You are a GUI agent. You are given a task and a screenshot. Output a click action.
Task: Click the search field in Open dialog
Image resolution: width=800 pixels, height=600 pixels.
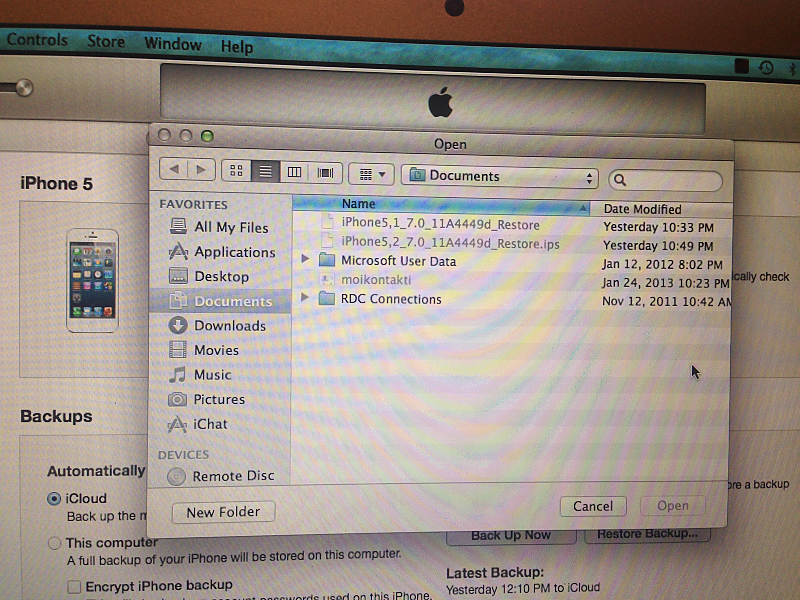pyautogui.click(x=665, y=180)
